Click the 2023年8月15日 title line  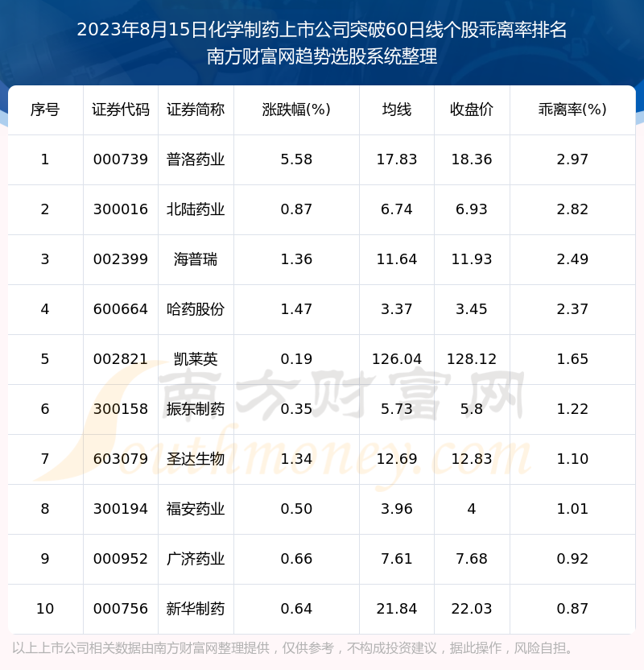322,31
